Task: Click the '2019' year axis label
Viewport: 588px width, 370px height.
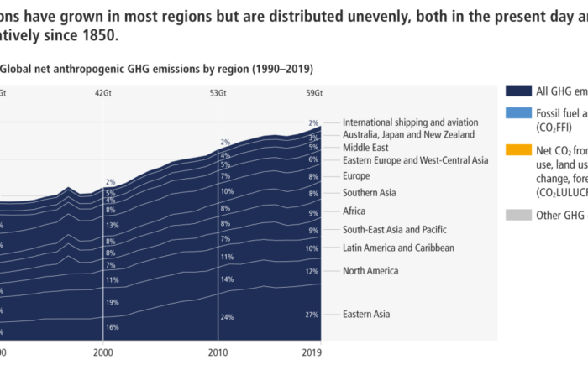Action: coord(312,352)
